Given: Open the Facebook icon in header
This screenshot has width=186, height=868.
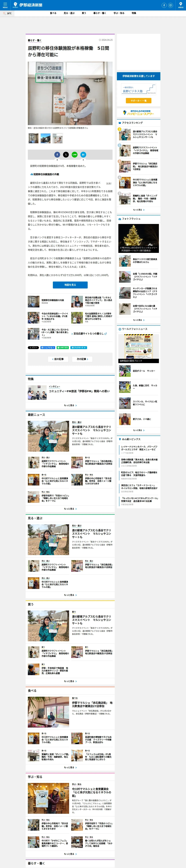Looking at the screenshot, I should [x=164, y=5].
